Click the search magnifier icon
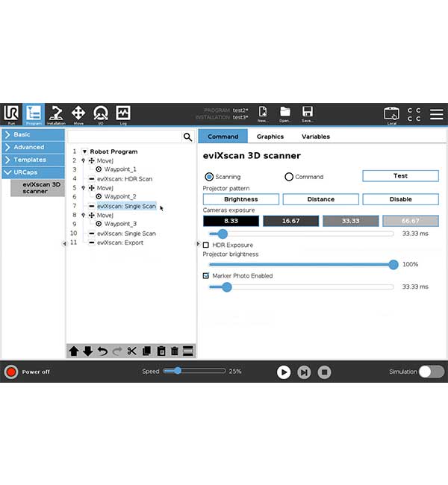 click(187, 137)
